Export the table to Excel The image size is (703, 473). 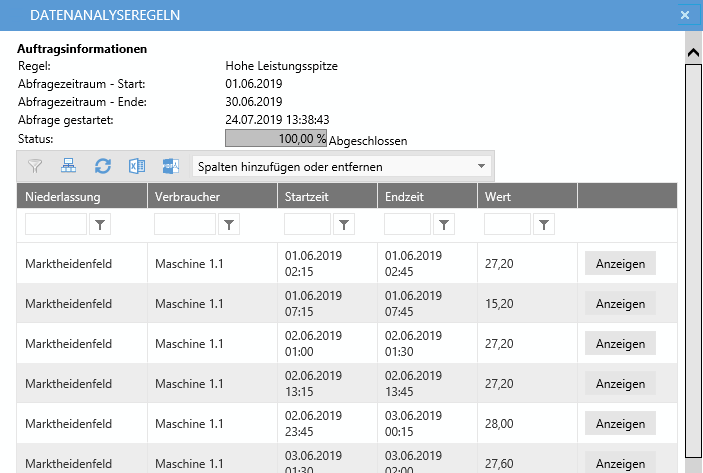click(136, 166)
